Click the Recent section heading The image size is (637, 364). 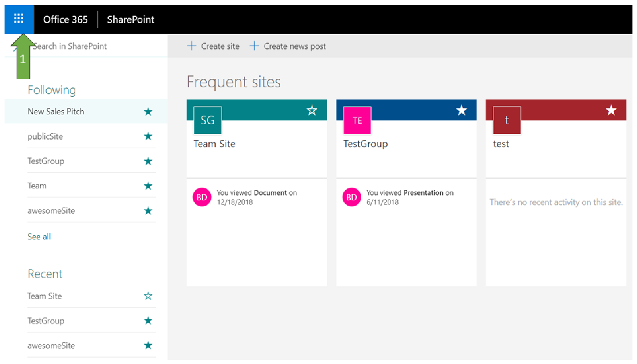point(45,274)
